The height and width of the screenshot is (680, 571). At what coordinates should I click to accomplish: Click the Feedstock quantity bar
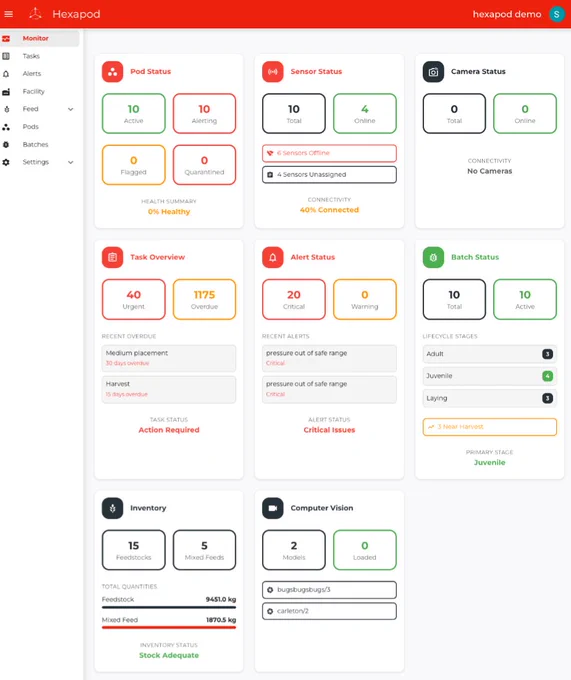tap(169, 607)
